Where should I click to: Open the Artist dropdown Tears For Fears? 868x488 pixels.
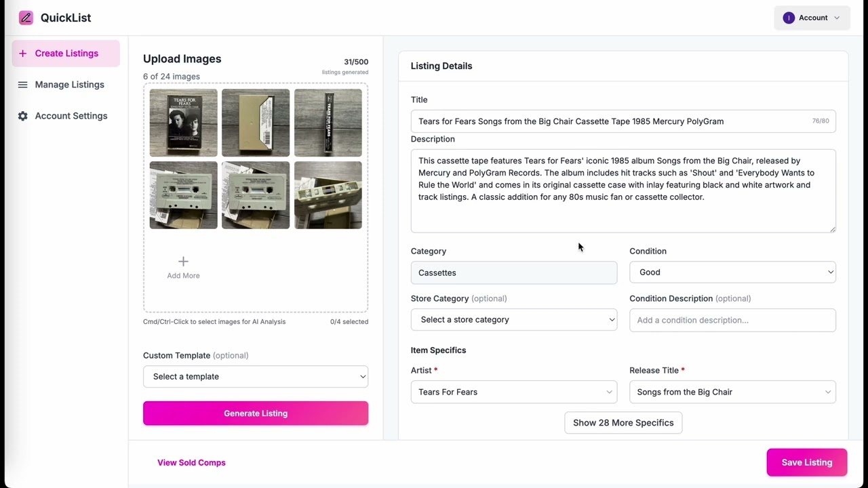[514, 392]
